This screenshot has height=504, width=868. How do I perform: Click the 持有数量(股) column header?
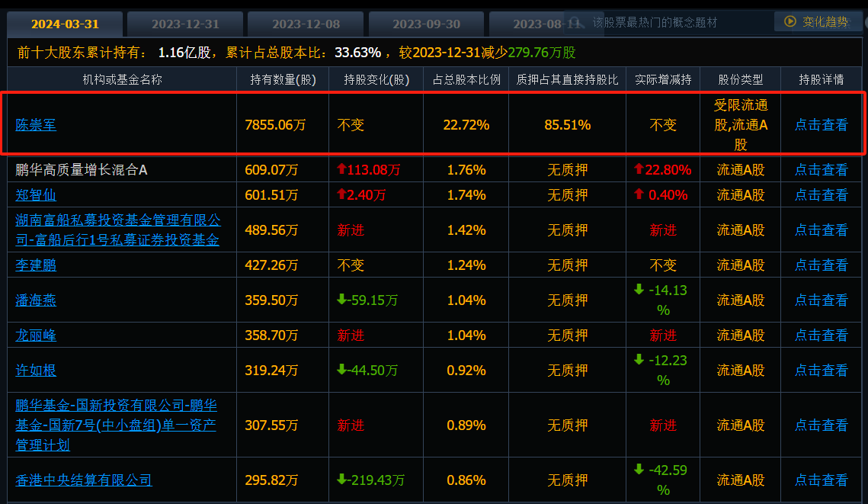(x=283, y=80)
